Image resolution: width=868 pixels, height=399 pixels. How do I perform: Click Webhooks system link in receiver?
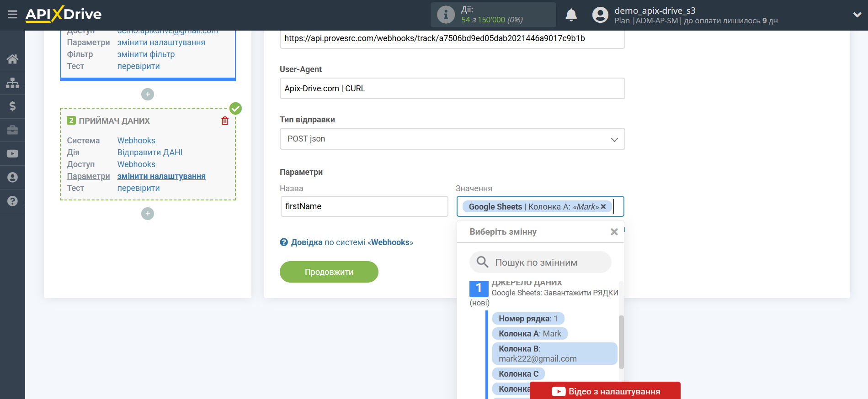tap(136, 141)
